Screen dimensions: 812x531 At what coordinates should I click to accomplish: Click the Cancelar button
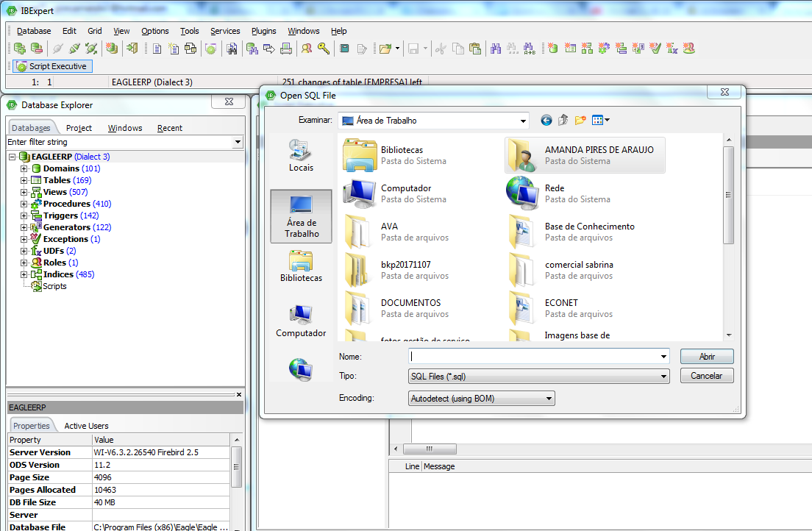pyautogui.click(x=707, y=376)
